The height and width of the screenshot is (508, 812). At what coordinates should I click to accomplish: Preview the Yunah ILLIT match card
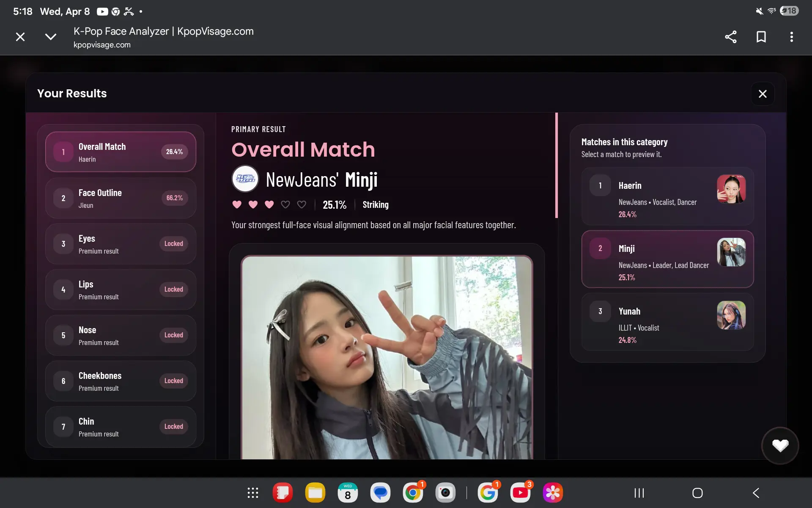pyautogui.click(x=667, y=322)
